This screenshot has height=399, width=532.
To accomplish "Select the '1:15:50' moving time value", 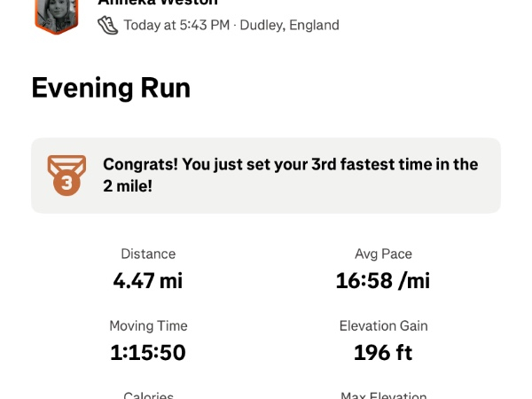I will click(148, 353).
